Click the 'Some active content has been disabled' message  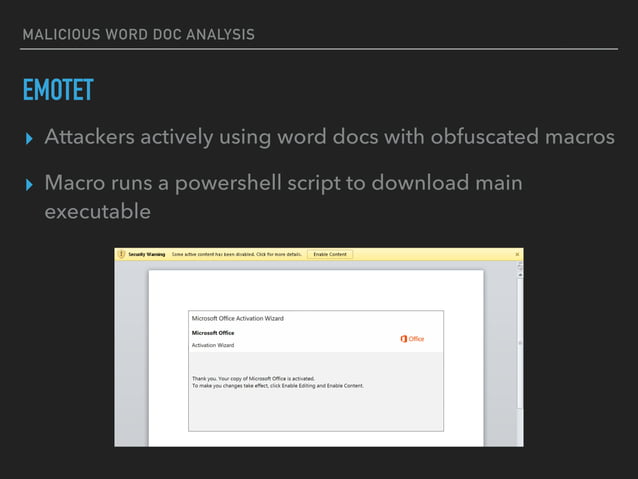click(x=237, y=254)
